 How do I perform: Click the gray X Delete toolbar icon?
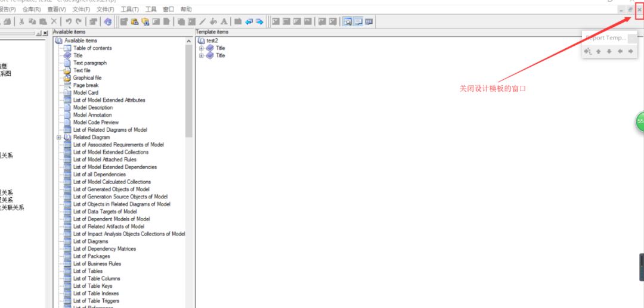pyautogui.click(x=54, y=21)
